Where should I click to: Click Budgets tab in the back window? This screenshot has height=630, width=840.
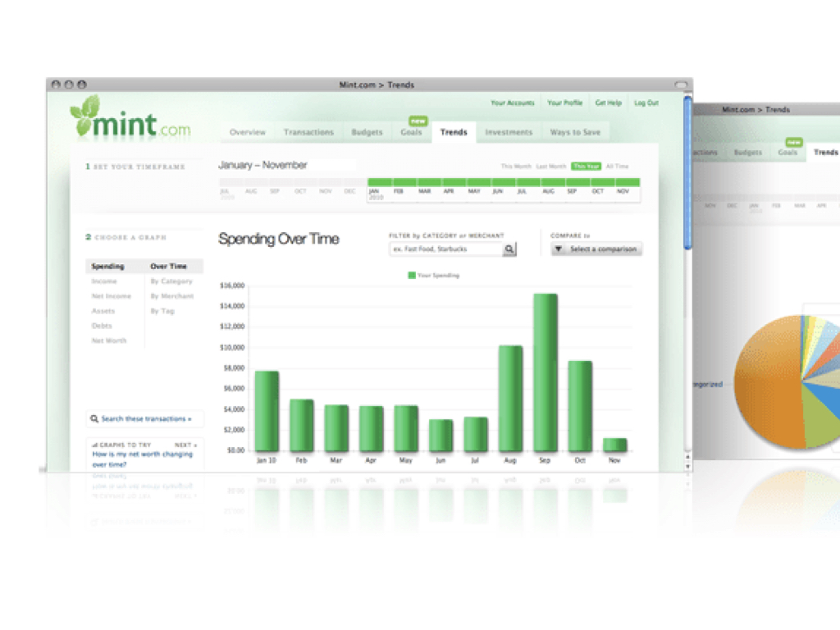[748, 153]
